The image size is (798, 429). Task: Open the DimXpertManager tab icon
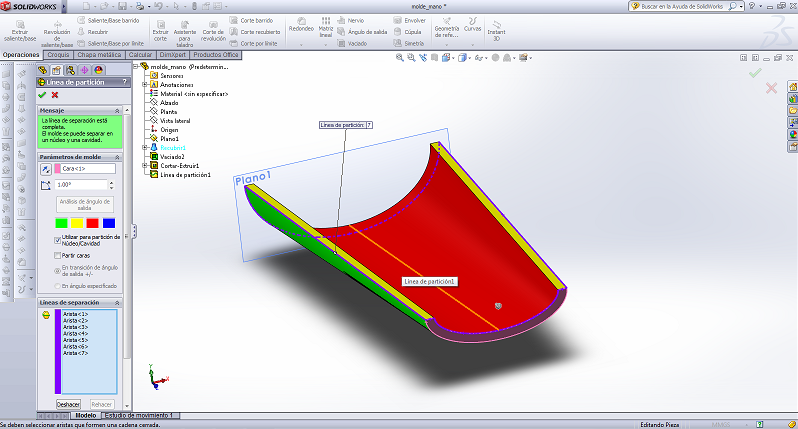[84, 70]
